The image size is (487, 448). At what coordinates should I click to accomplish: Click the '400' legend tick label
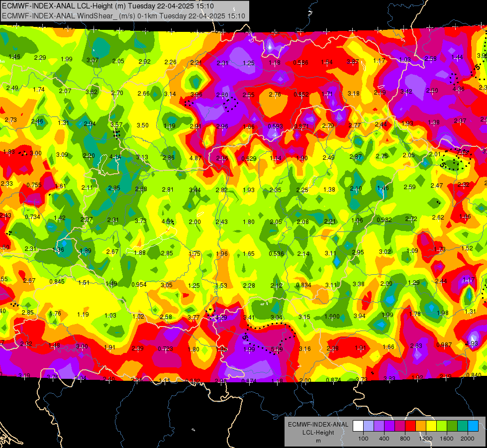click(384, 439)
